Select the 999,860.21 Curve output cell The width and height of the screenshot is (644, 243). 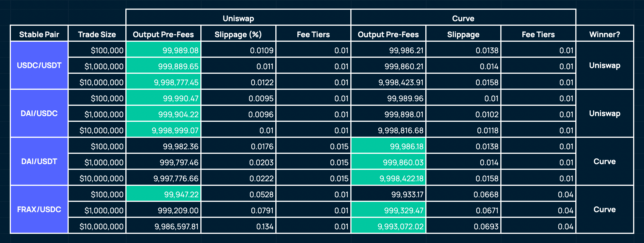[x=388, y=66]
